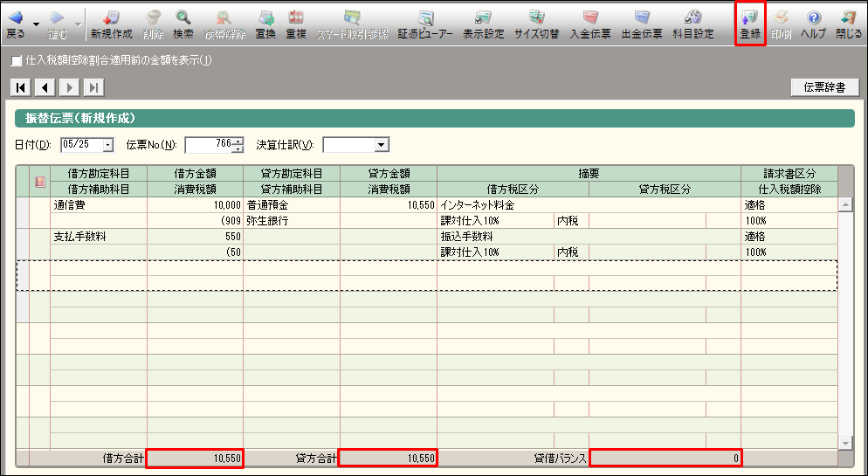The image size is (868, 476).
Task: Open 表示設定 display settings
Action: pyautogui.click(x=483, y=24)
